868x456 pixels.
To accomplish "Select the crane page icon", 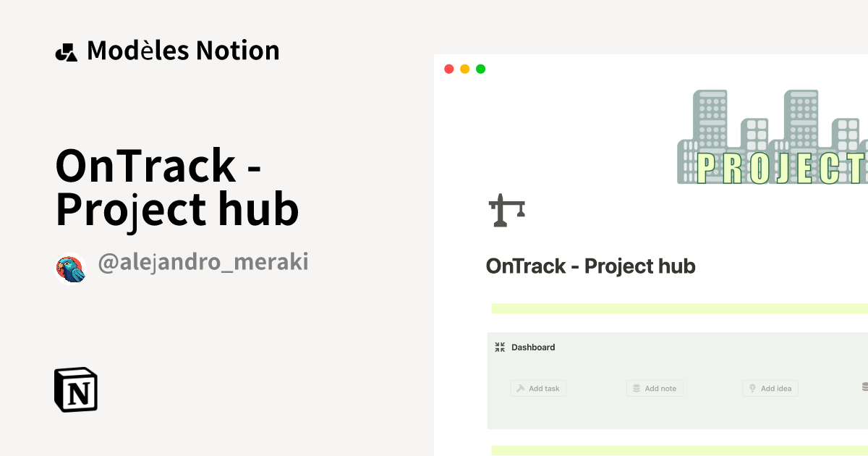I will 506,210.
